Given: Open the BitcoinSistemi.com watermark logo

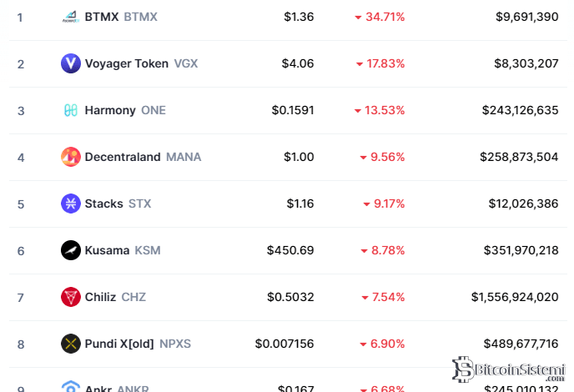Looking at the screenshot, I should (x=509, y=369).
